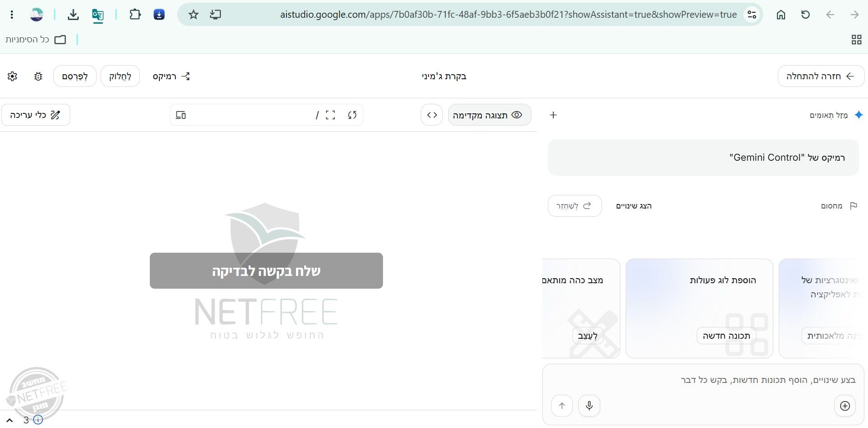Open the כלי עריכה editing tools
This screenshot has width=868, height=428.
pyautogui.click(x=36, y=115)
